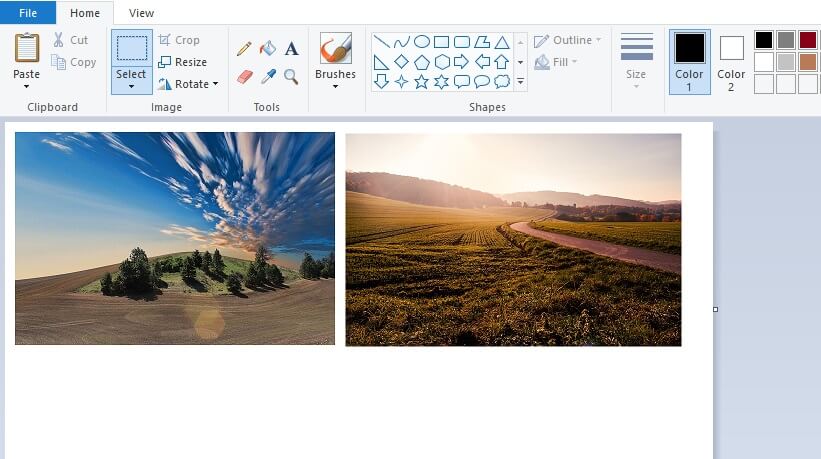Click the Crop button
The width and height of the screenshot is (821, 459).
pyautogui.click(x=179, y=40)
